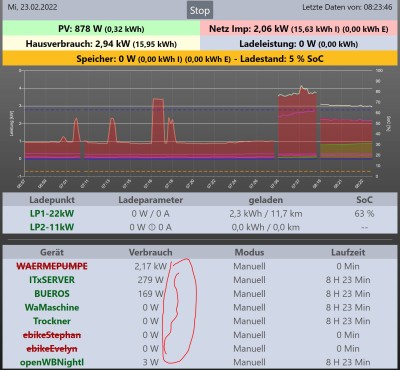Select the LP2-11kW charge point

pyautogui.click(x=52, y=227)
